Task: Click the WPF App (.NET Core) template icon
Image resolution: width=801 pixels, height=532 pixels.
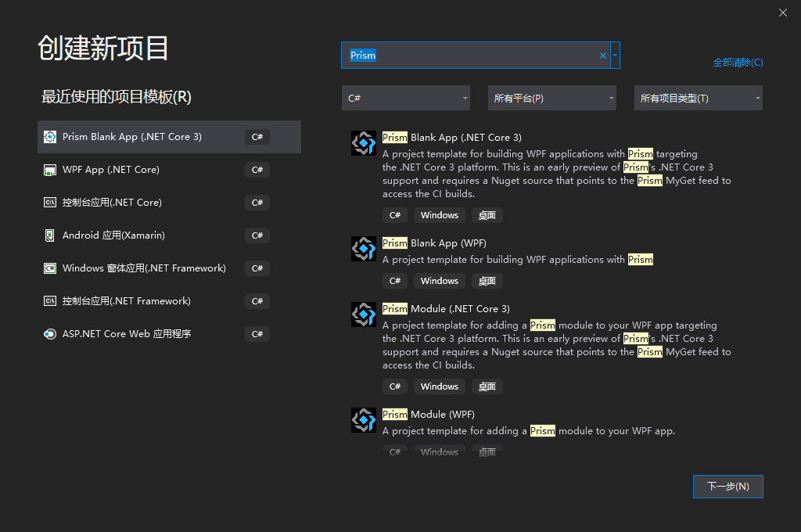Action: (50, 170)
